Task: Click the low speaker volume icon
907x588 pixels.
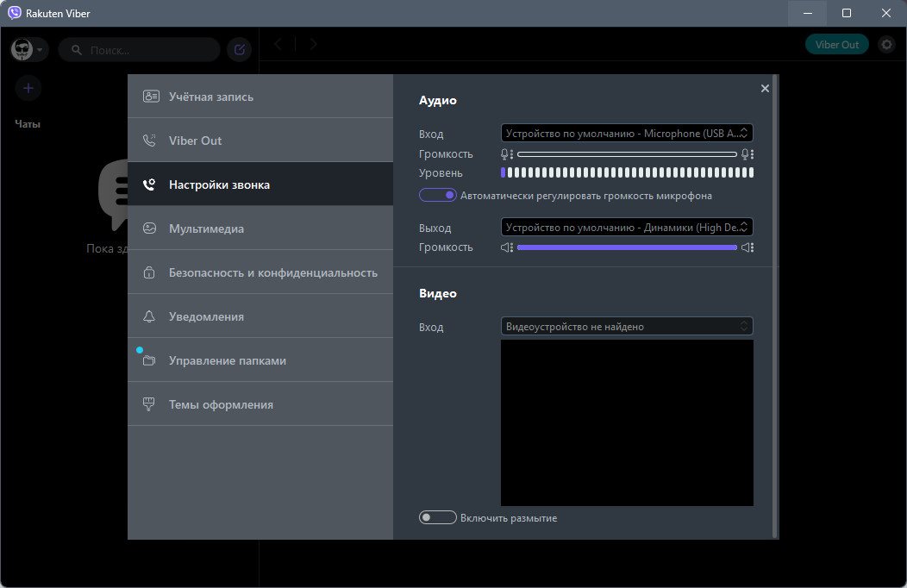Action: 507,247
